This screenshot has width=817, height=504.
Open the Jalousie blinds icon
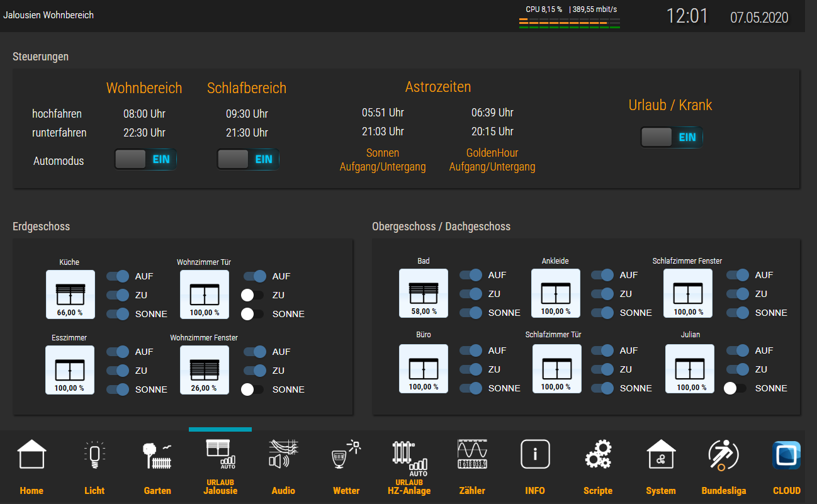[220, 454]
